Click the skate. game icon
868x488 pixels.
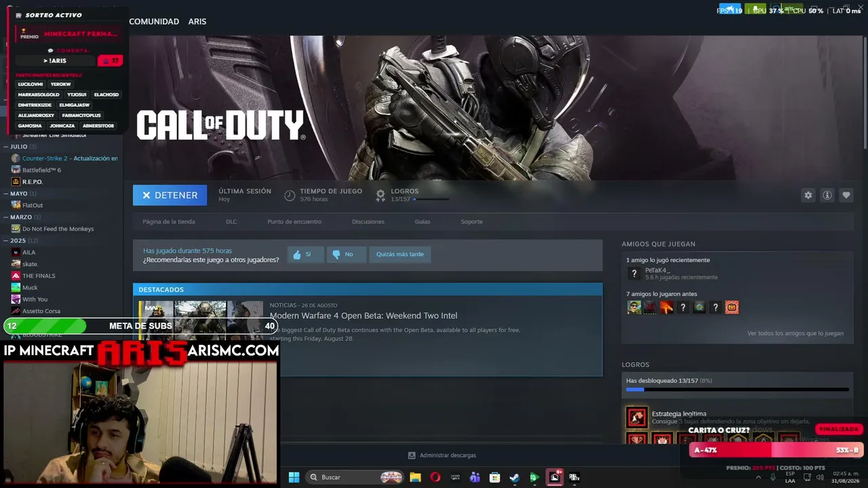(x=16, y=264)
